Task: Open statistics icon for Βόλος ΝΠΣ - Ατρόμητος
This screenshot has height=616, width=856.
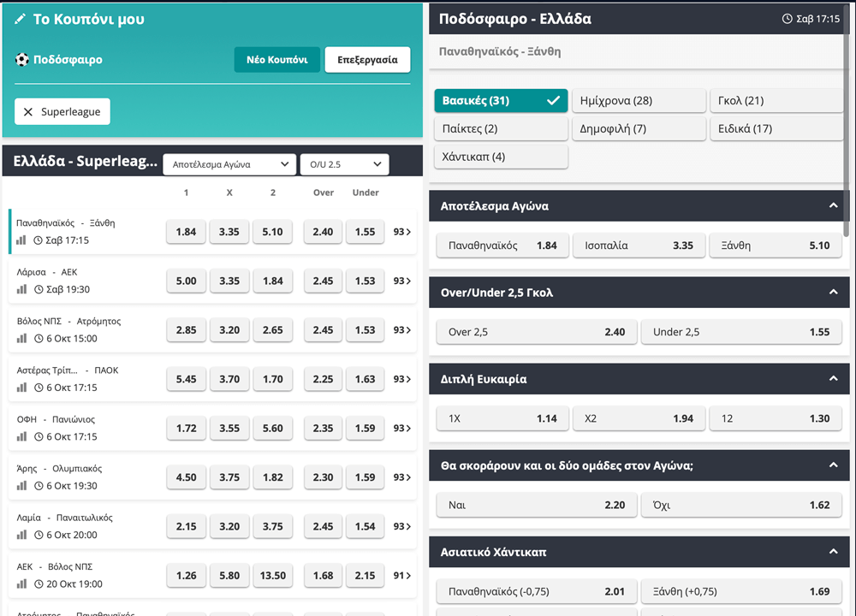Action: 21,338
